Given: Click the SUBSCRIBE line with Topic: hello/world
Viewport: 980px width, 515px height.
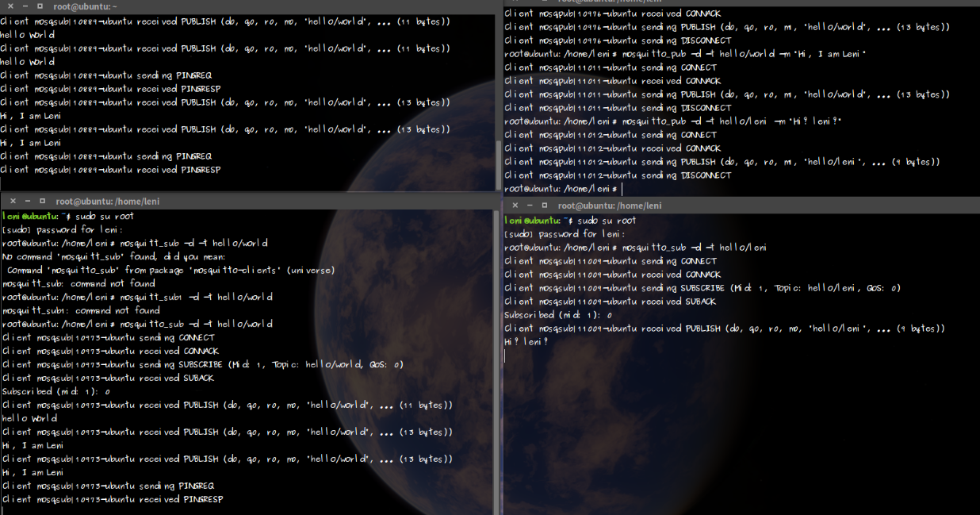Looking at the screenshot, I should pos(202,364).
